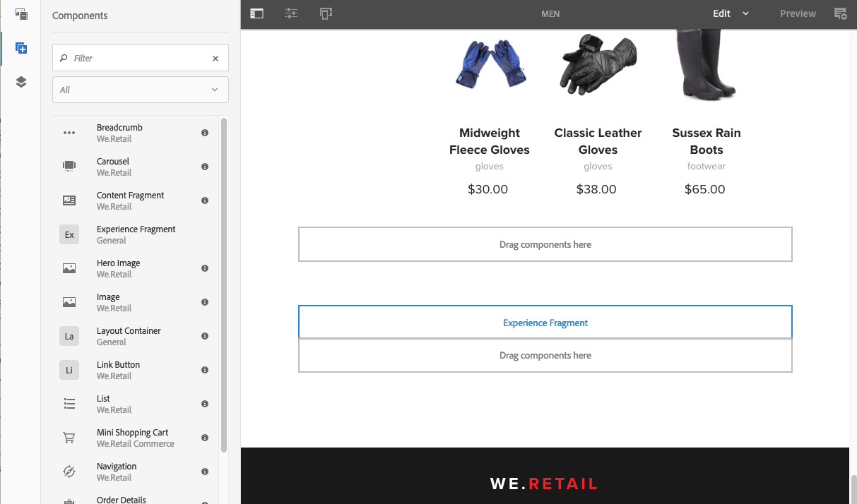The image size is (857, 504).
Task: Clear the component filter field
Action: click(x=215, y=59)
